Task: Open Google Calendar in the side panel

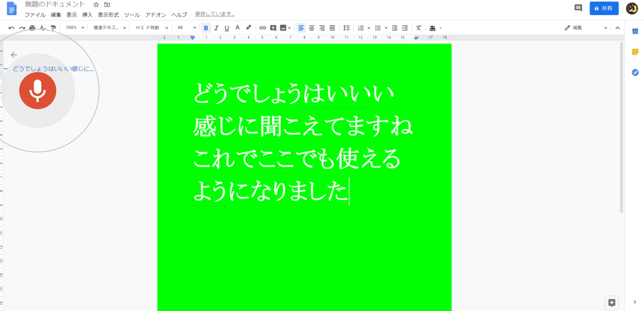Action: click(x=635, y=32)
